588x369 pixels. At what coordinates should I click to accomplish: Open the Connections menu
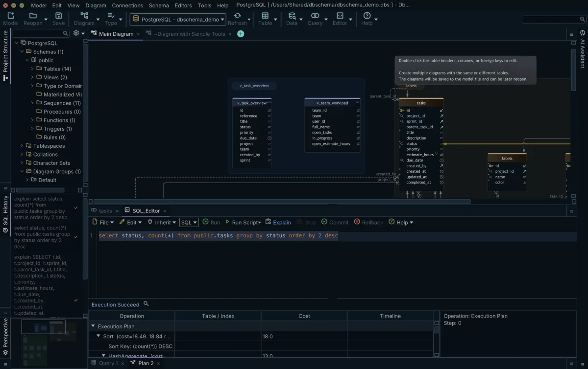tap(127, 5)
